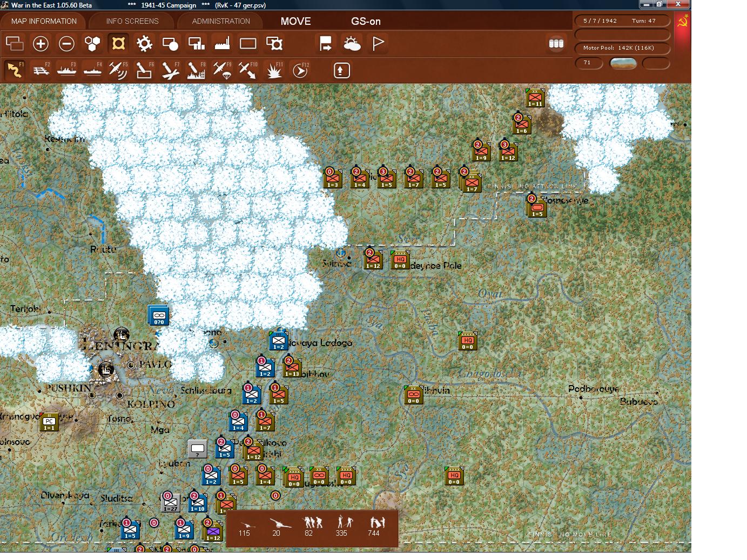
Task: Select the PC 1=1 unit counter
Action: [x=49, y=422]
